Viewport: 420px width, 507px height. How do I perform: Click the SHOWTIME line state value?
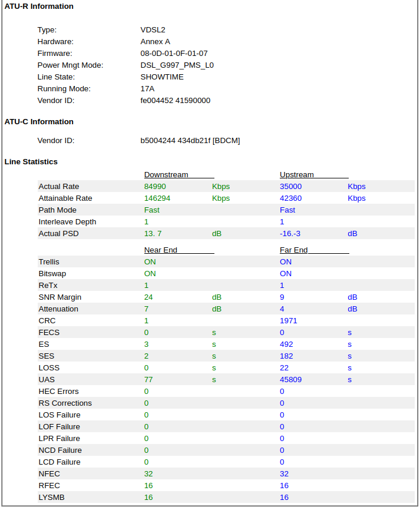pyautogui.click(x=162, y=77)
